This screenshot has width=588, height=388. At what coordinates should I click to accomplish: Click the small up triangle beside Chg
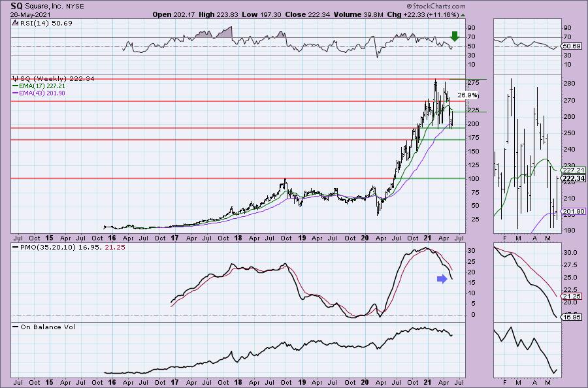[463, 16]
